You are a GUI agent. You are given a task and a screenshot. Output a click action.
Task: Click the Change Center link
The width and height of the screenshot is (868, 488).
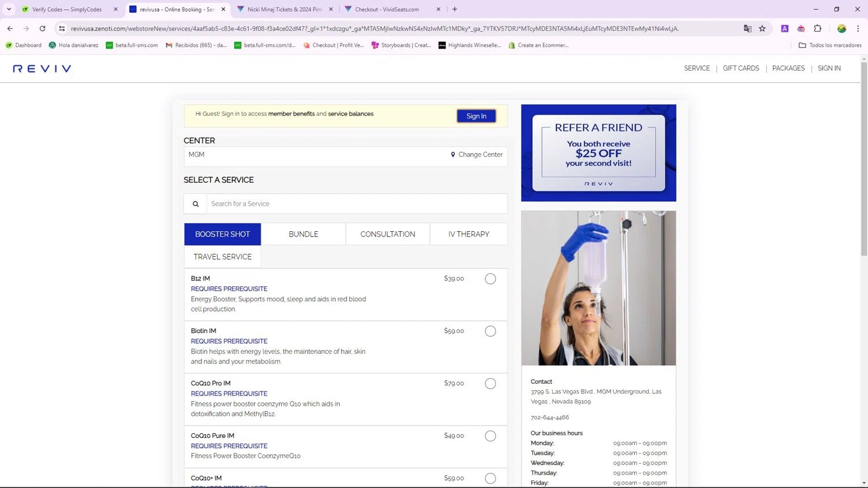pos(477,155)
